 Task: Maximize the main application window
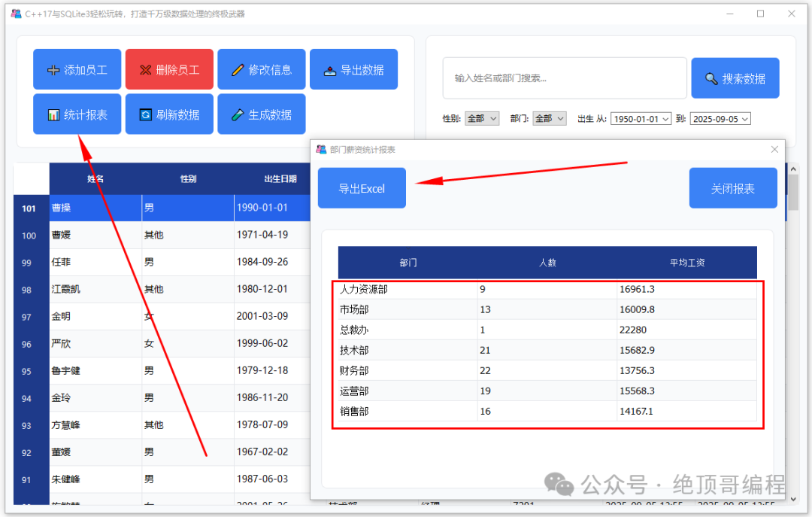point(760,14)
